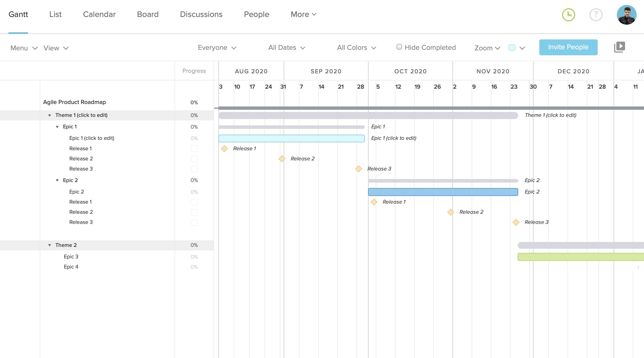Check Release 3 under Epic 2
The height and width of the screenshot is (358, 644).
pos(194,223)
